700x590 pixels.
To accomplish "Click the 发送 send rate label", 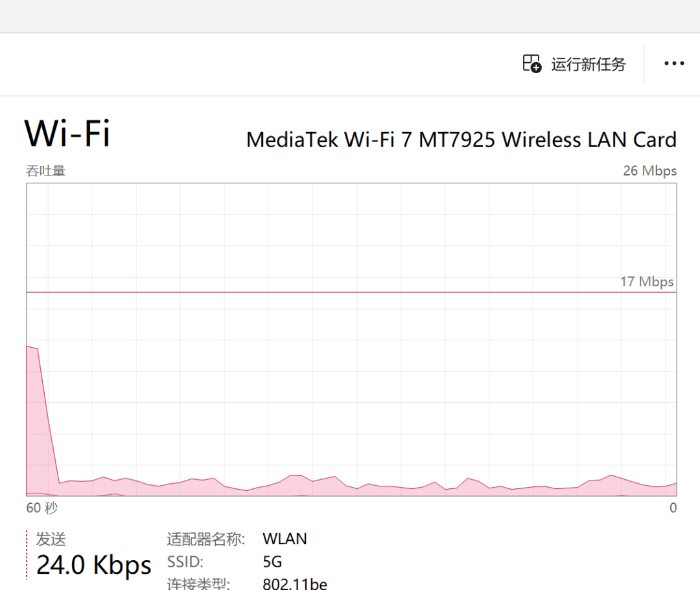I will coord(51,539).
